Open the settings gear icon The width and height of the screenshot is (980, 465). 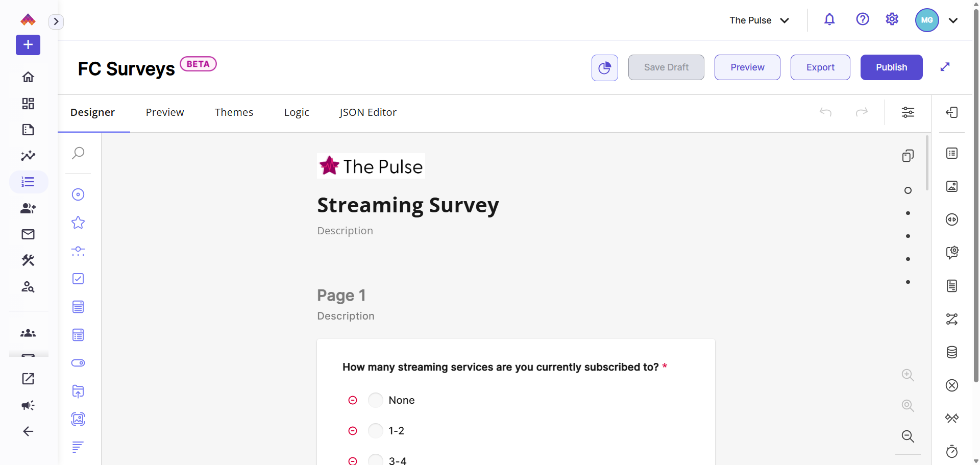pos(892,19)
